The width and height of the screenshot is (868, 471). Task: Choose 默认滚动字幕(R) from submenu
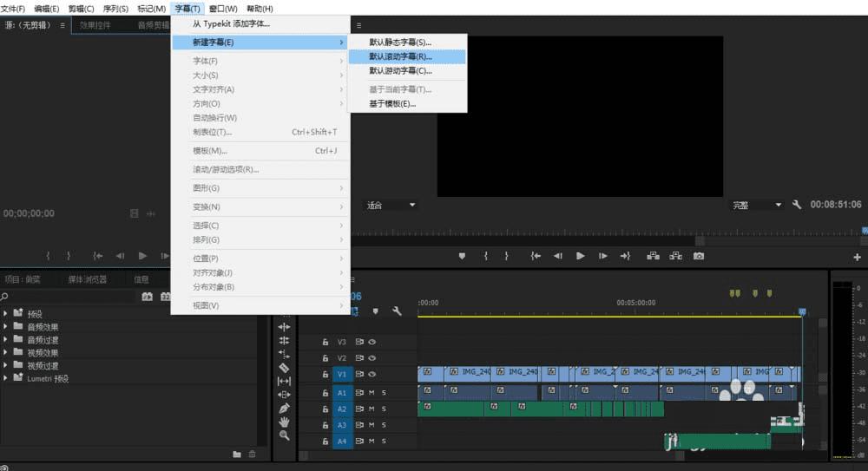[400, 56]
